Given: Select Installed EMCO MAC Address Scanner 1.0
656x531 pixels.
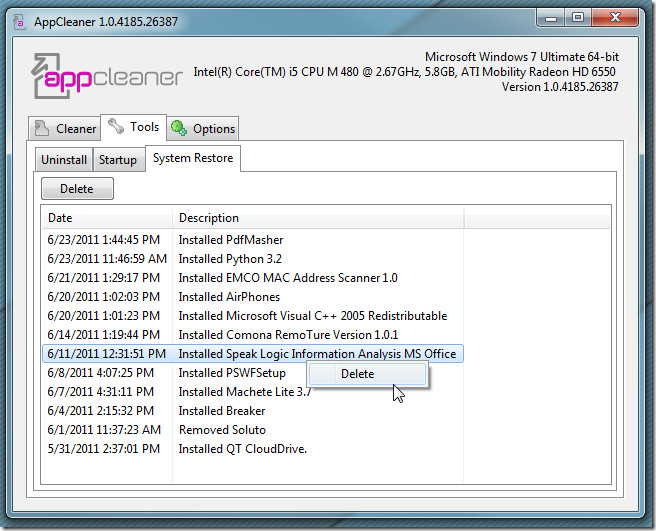Looking at the screenshot, I should pos(253,278).
